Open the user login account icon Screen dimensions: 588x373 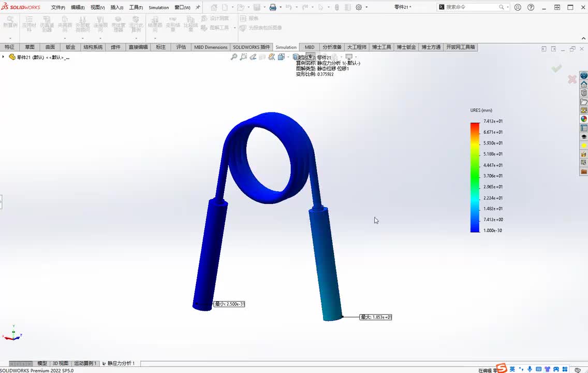(x=518, y=7)
